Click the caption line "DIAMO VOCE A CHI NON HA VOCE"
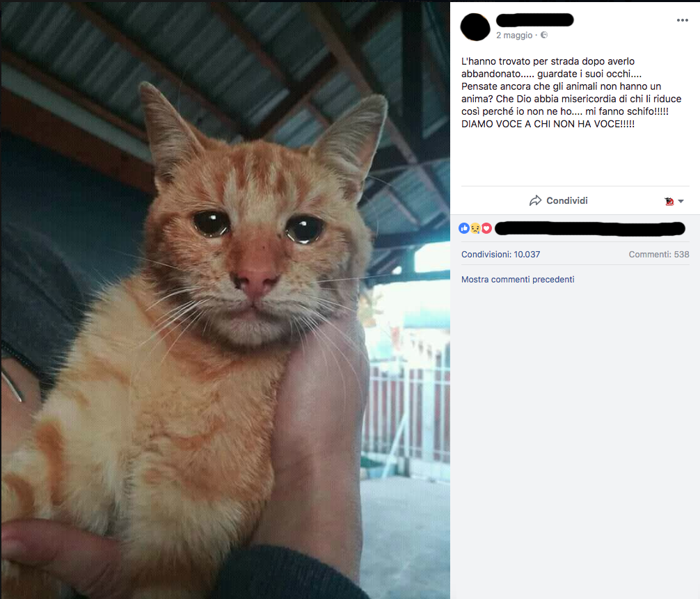Image resolution: width=700 pixels, height=599 pixels. [x=548, y=124]
